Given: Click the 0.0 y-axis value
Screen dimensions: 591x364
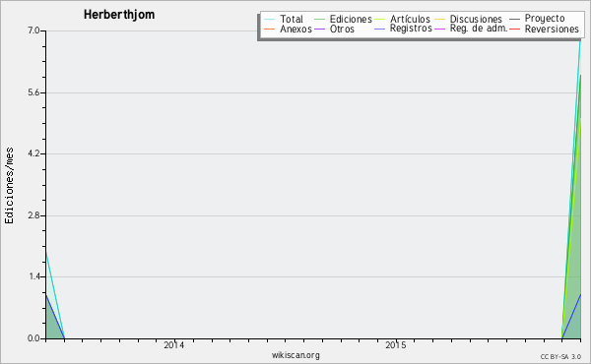Looking at the screenshot, I should (x=33, y=338).
